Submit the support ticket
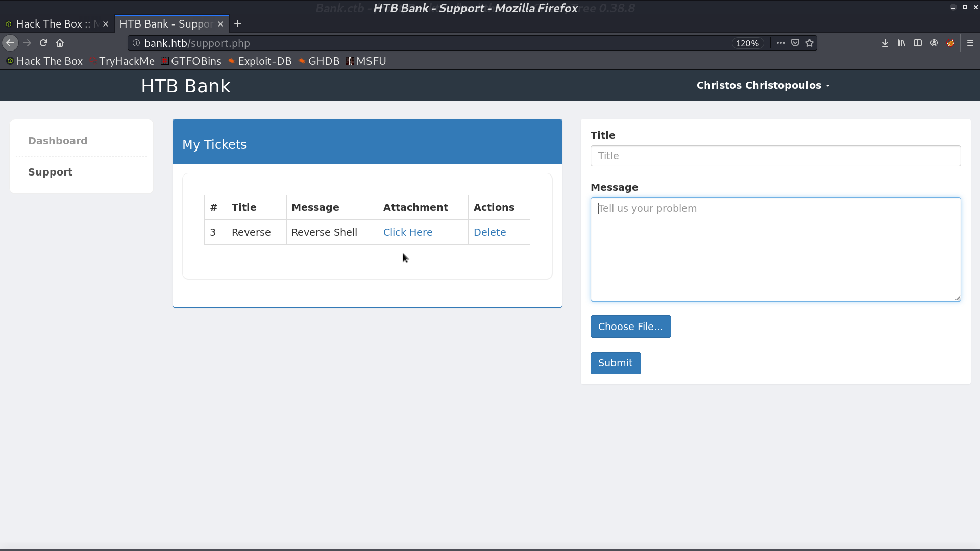 [616, 363]
